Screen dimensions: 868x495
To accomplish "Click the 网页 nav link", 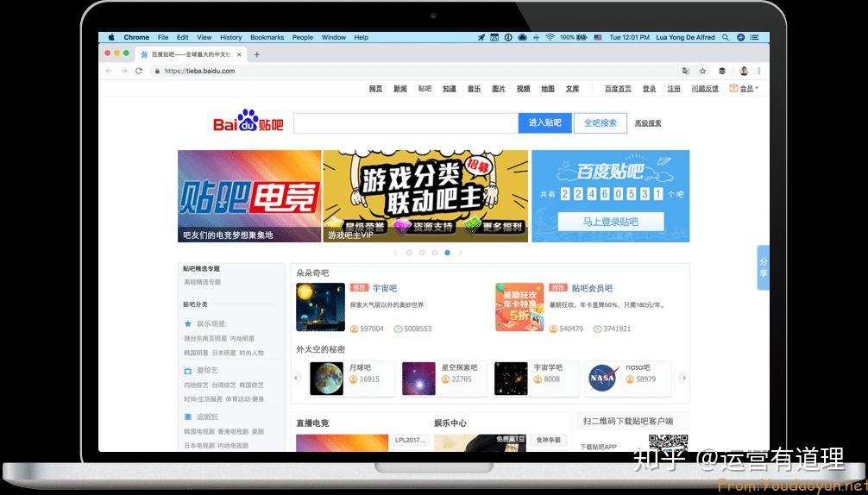I will pos(376,89).
